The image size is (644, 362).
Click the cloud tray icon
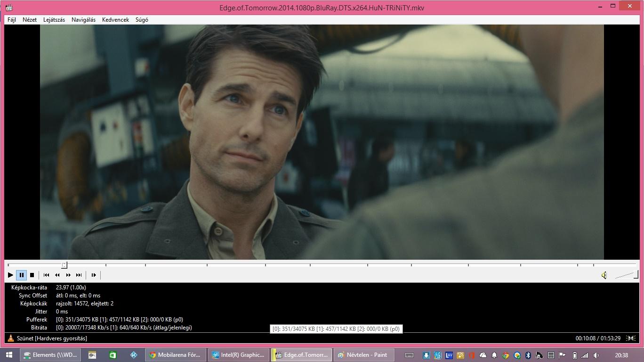pyautogui.click(x=483, y=355)
